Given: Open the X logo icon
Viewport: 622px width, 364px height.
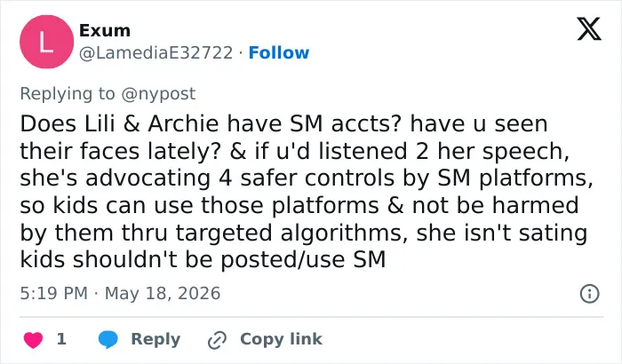Looking at the screenshot, I should pos(589,29).
